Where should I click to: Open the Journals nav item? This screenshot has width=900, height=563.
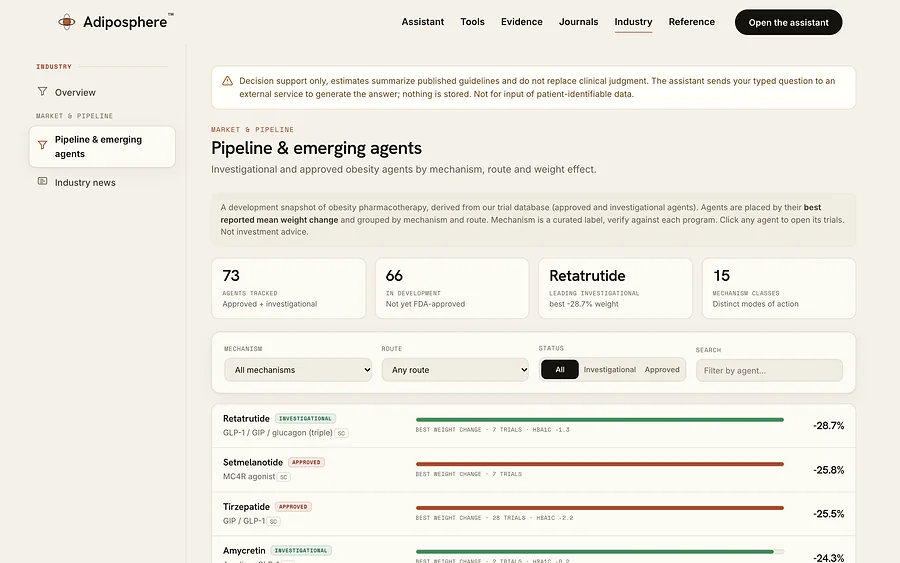click(579, 22)
